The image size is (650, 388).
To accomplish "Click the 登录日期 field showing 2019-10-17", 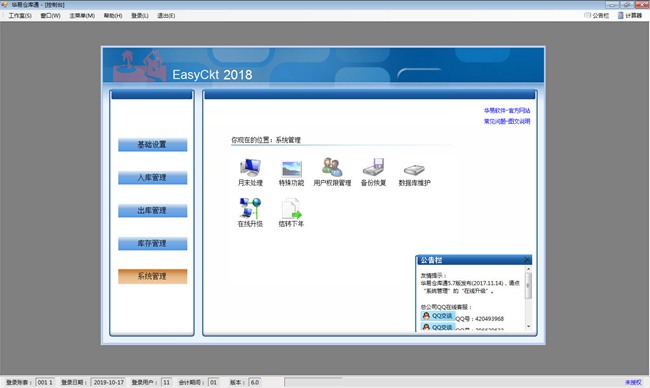I will tap(108, 382).
